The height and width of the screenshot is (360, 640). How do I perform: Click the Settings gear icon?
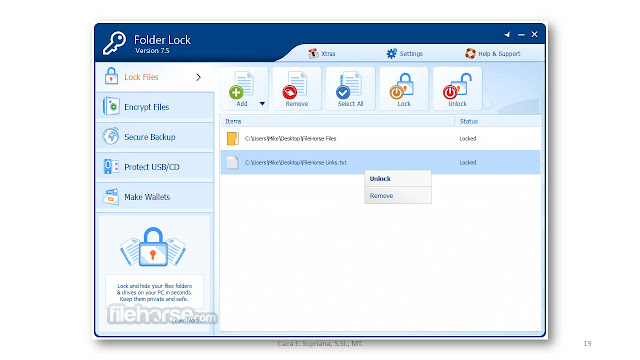click(x=391, y=53)
